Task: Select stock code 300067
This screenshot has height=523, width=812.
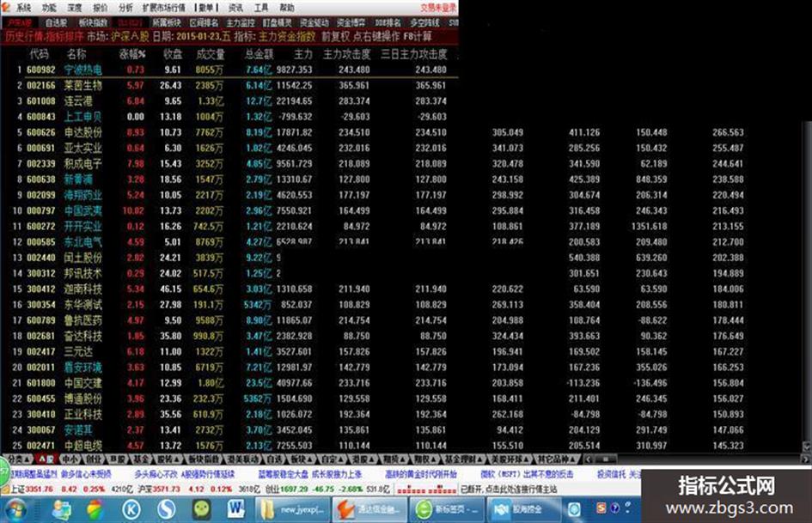Action: click(40, 429)
